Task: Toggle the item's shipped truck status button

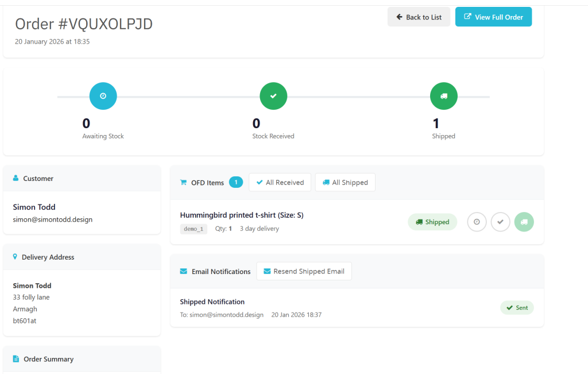Action: click(524, 222)
